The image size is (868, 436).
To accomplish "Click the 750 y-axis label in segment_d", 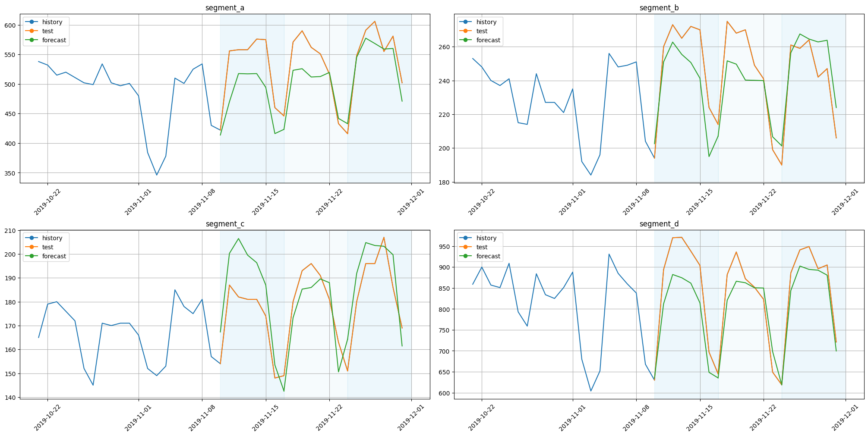I will pyautogui.click(x=445, y=330).
